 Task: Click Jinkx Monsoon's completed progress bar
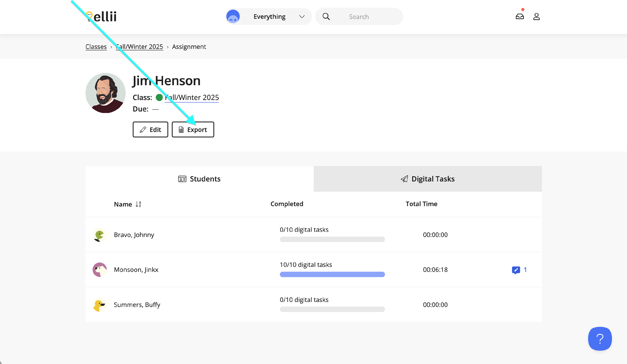[332, 274]
